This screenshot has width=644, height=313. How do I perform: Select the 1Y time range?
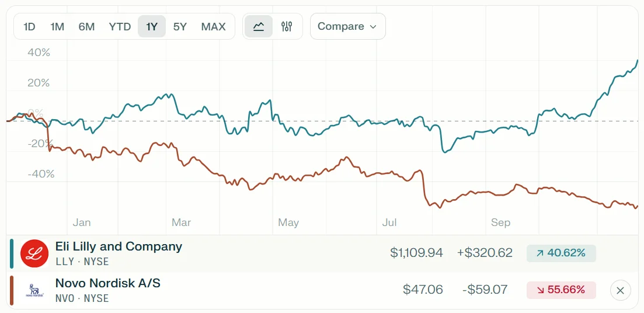[x=152, y=26]
